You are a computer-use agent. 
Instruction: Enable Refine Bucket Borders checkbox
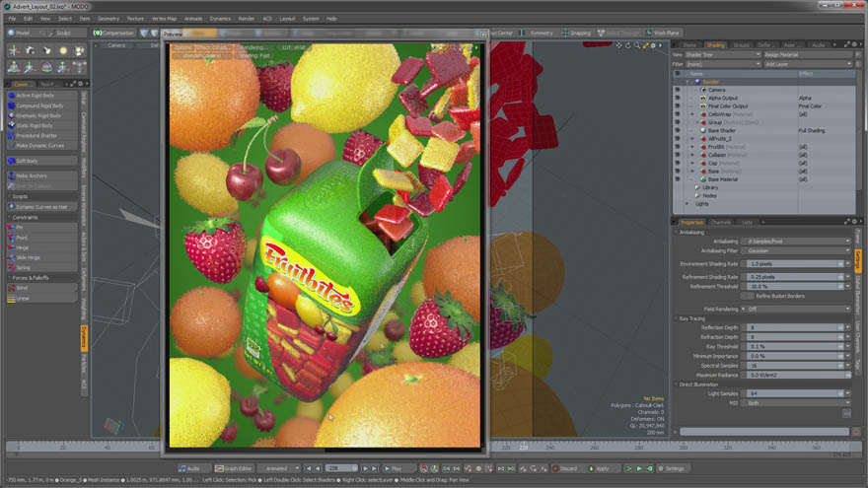pos(748,296)
